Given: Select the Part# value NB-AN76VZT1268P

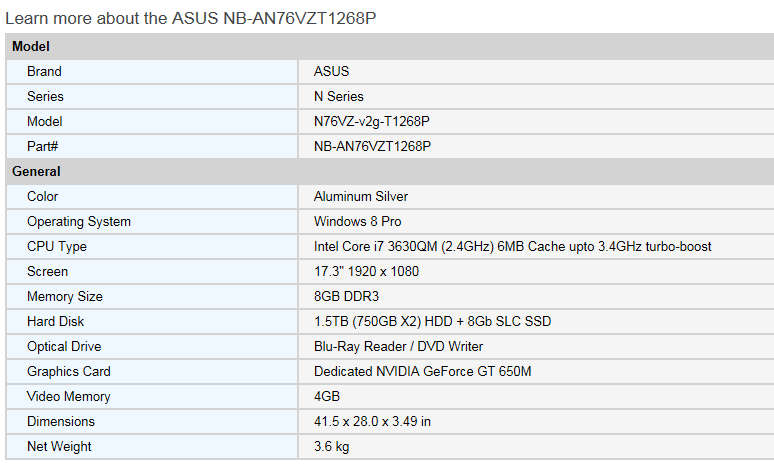Looking at the screenshot, I should [x=372, y=146].
